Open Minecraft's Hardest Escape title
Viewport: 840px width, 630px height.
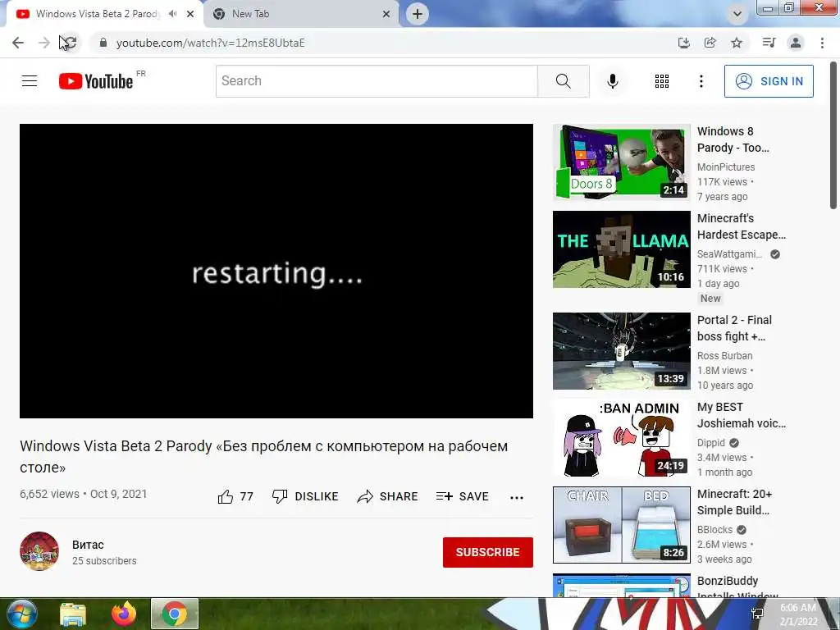742,226
